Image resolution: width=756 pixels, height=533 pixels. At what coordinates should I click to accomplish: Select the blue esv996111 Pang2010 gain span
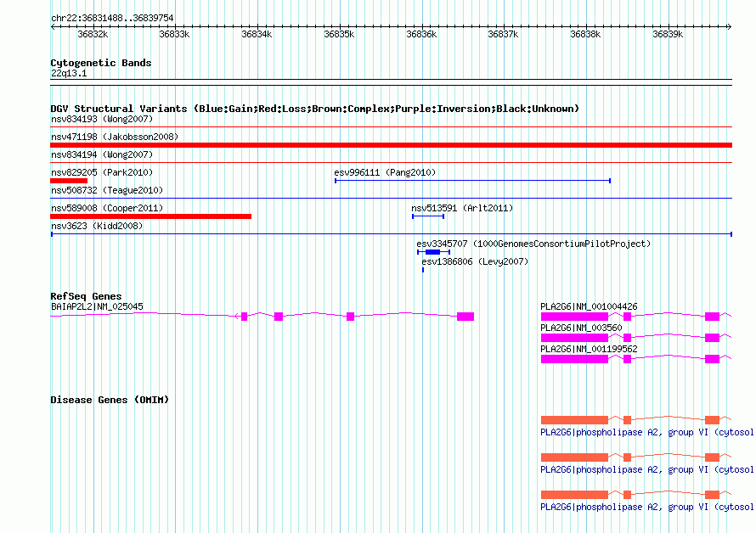(x=473, y=181)
